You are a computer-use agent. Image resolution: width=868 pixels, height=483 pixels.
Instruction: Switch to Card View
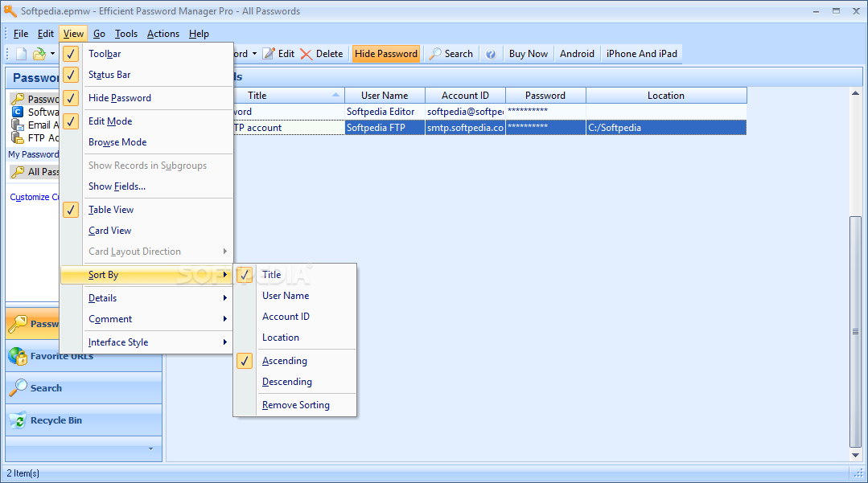146,231
